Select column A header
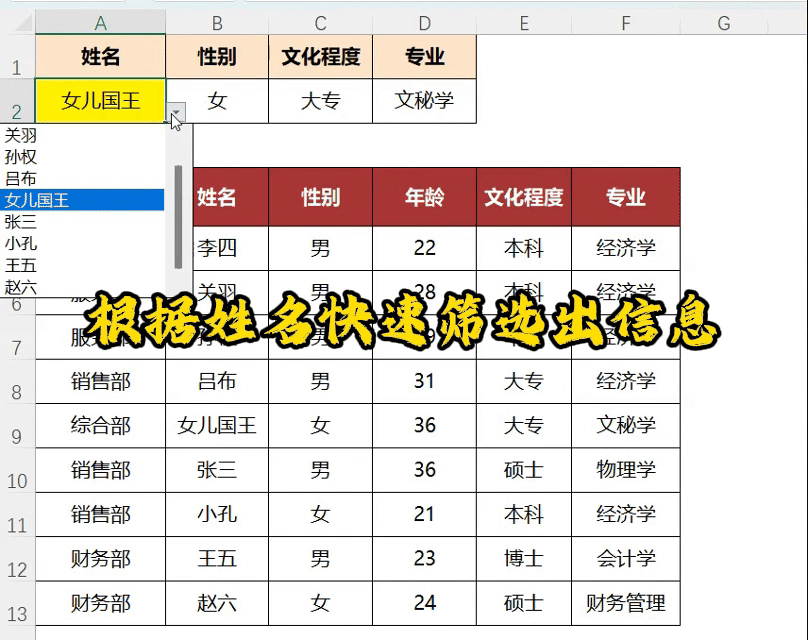Viewport: 808px width, 640px height. click(x=100, y=23)
